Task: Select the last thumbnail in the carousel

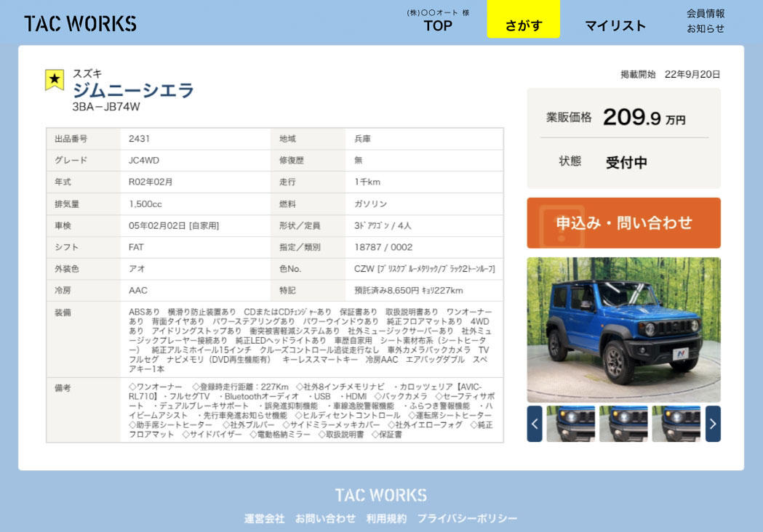Action: click(x=676, y=424)
